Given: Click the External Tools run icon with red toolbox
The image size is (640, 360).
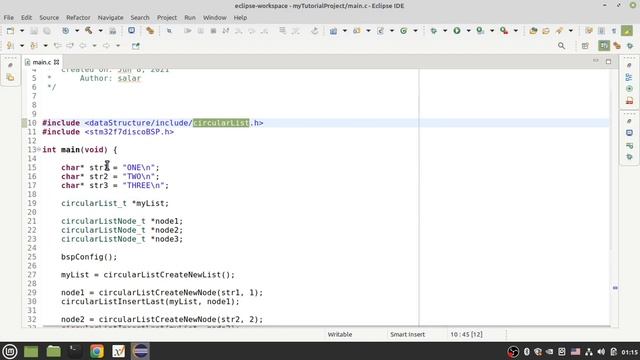Looking at the screenshot, I should (504, 31).
